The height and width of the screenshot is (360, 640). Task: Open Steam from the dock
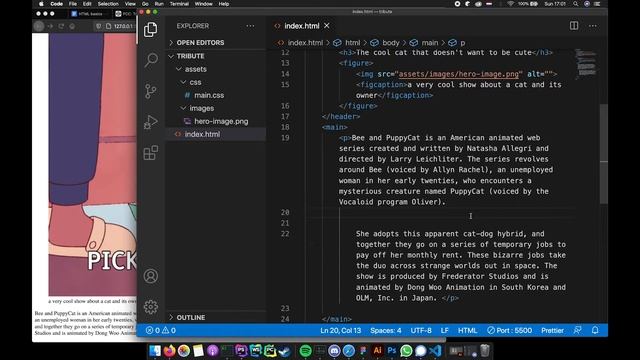point(284,351)
